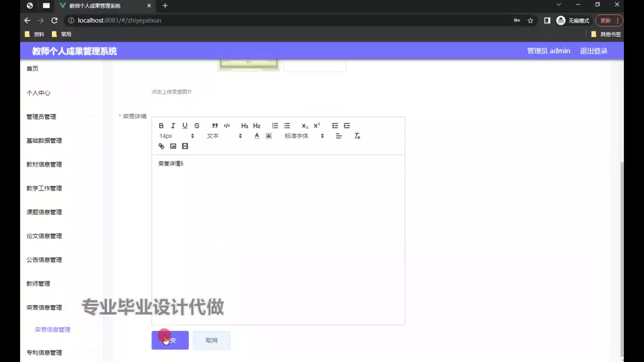Insert video using film icon
The width and height of the screenshot is (644, 362).
pyautogui.click(x=185, y=146)
